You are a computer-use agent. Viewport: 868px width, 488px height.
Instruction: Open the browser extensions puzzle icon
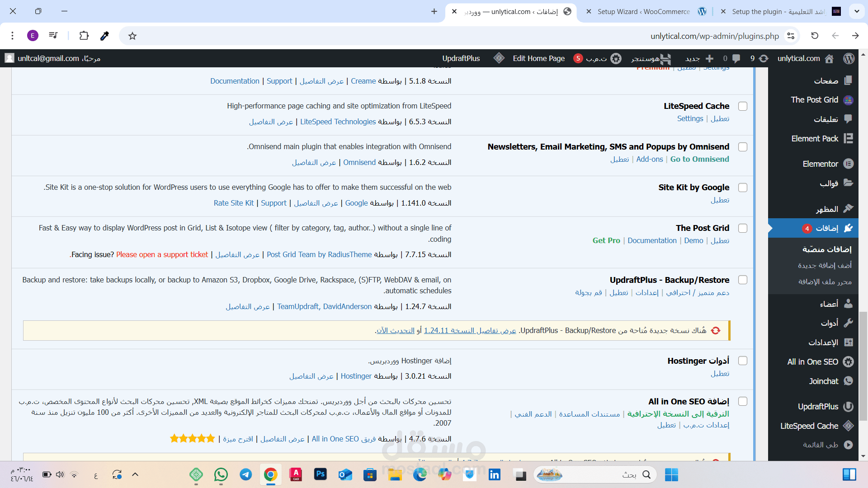84,36
